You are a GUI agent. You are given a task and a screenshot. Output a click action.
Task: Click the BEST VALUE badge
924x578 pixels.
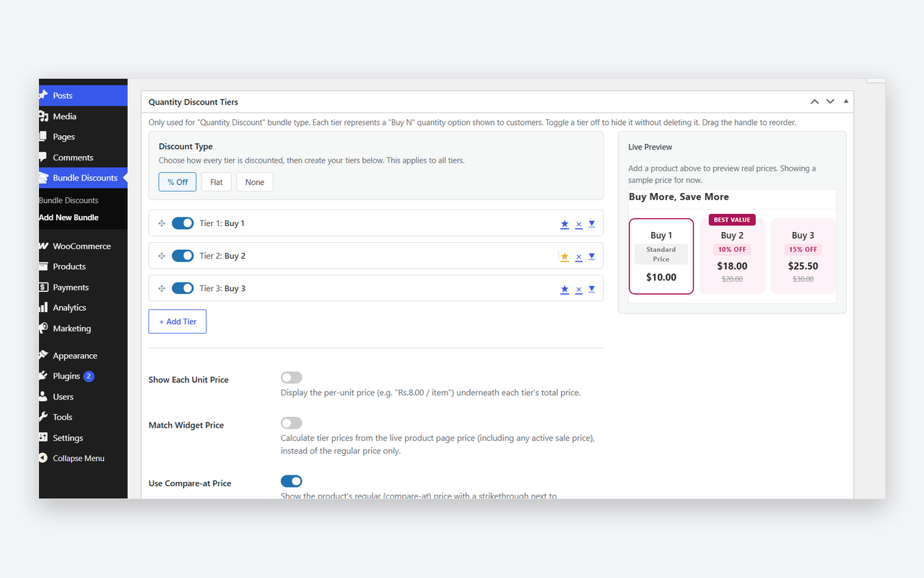pos(732,220)
